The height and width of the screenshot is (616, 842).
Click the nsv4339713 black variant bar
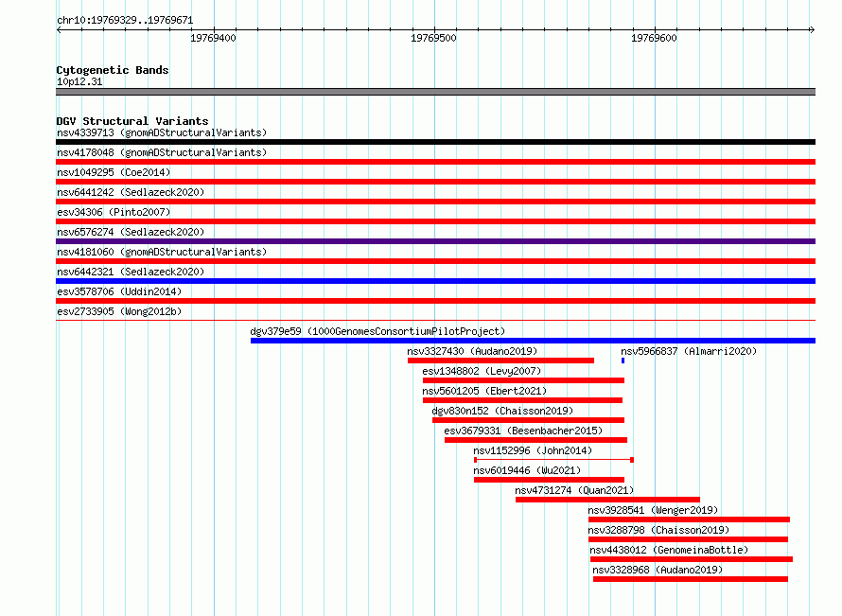click(x=435, y=142)
